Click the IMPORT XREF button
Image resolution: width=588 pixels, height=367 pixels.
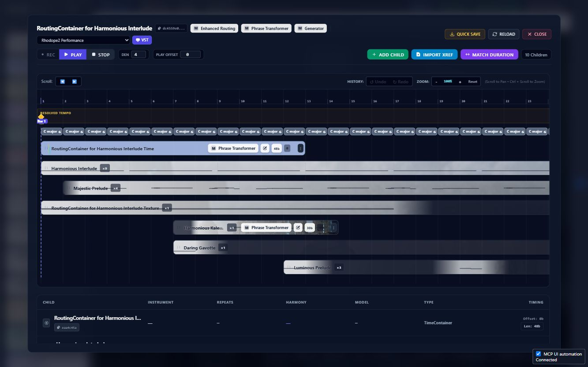(434, 55)
